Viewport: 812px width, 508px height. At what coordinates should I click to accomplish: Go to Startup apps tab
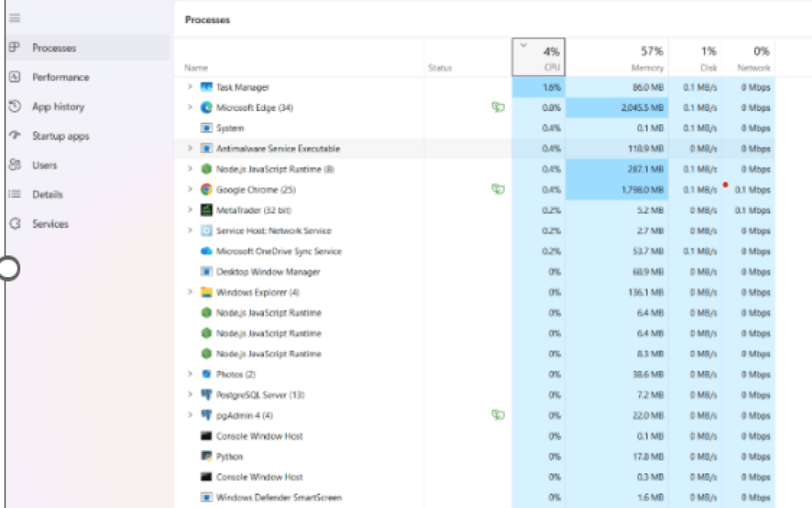coord(88,135)
